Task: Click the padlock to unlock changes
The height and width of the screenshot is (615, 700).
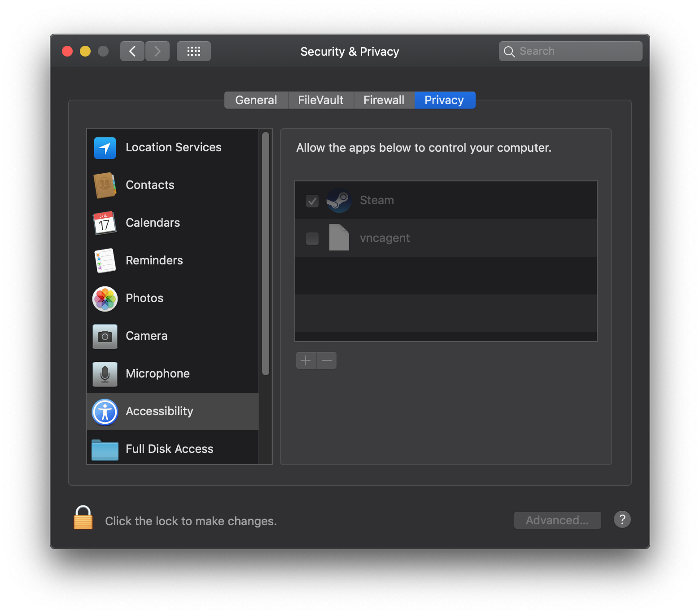Action: click(x=83, y=518)
